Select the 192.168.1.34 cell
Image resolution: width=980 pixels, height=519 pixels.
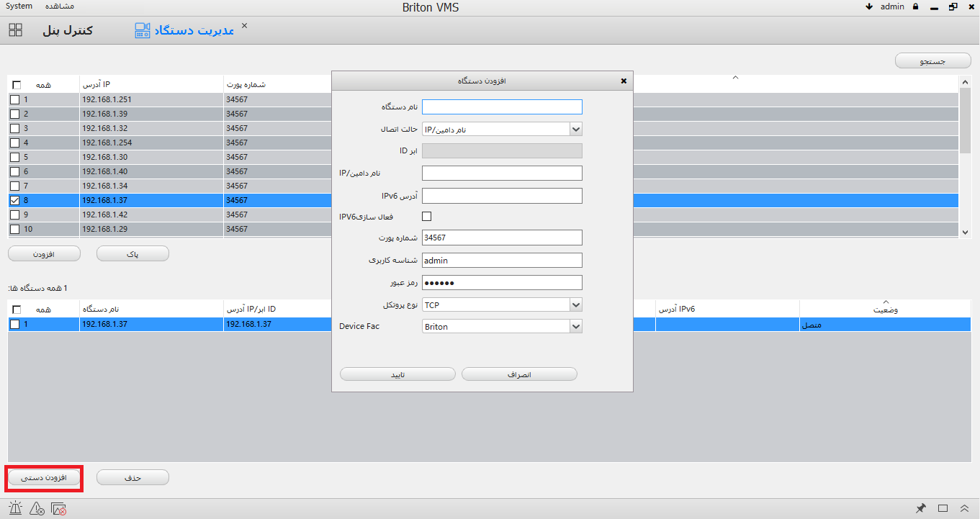152,186
